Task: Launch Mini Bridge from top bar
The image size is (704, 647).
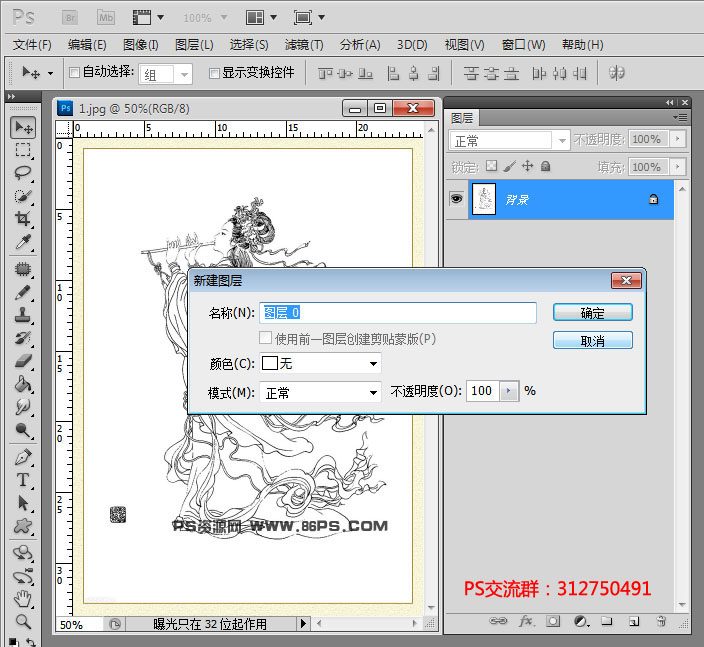Action: click(x=106, y=18)
